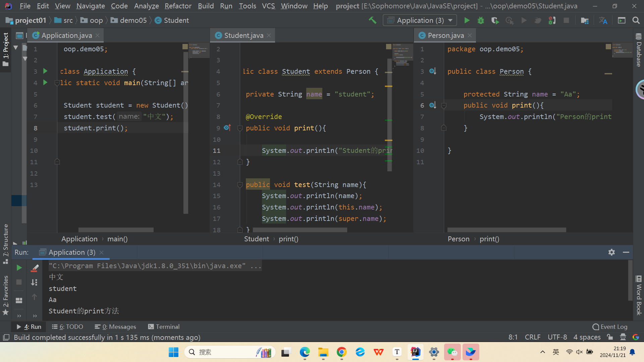The image size is (644, 362).
Task: Open Search Everywhere magnifier icon
Action: coord(636,20)
